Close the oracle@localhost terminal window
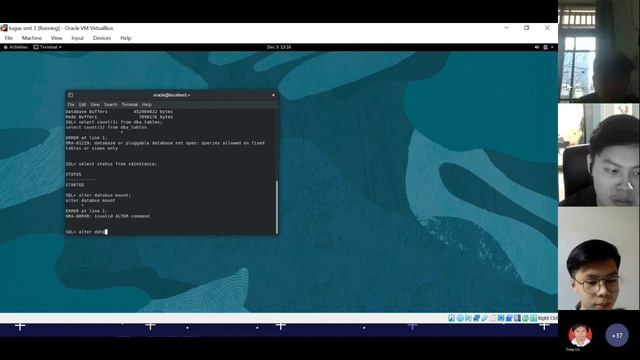This screenshot has width=640, height=360. pos(273,95)
